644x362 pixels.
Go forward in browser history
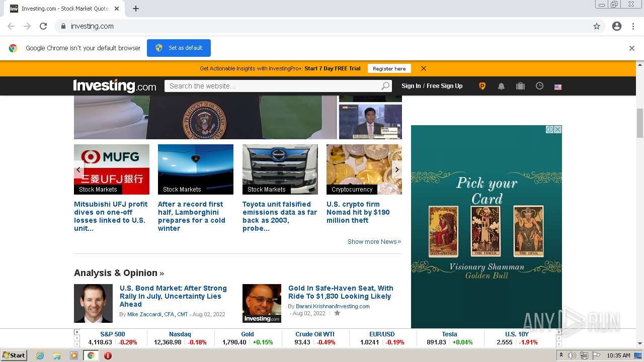[27, 26]
